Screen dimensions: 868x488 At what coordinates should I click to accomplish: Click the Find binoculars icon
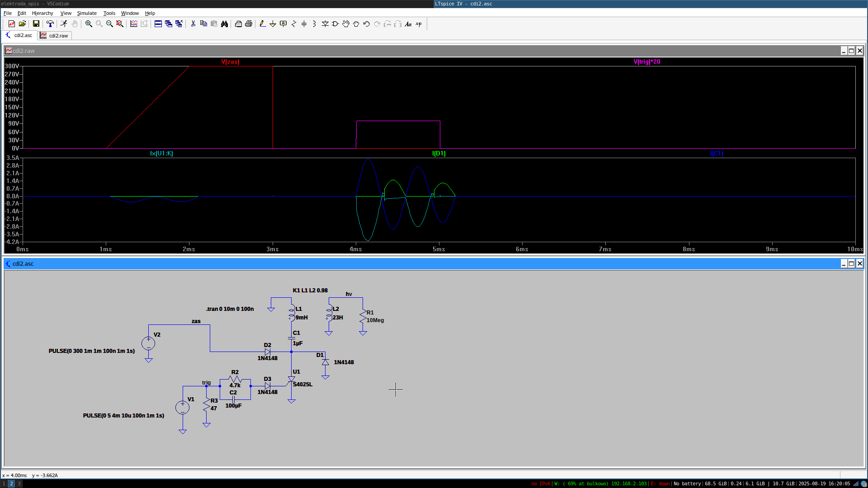(224, 24)
